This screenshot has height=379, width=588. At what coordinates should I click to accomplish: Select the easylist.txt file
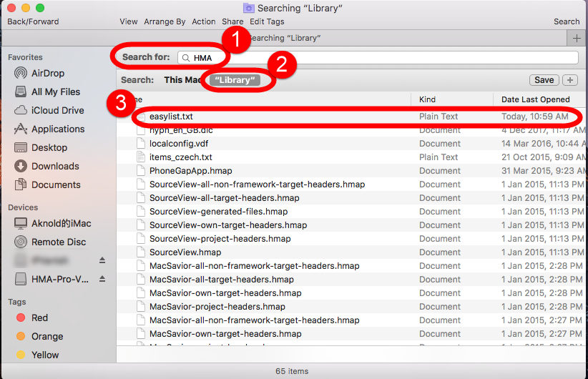coord(171,117)
